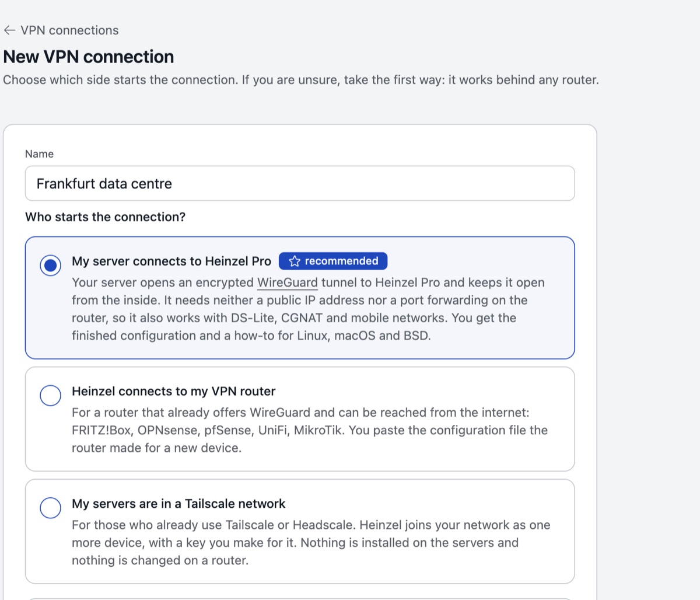This screenshot has height=600, width=700.
Task: Go back to VPN connections
Action: (x=61, y=30)
